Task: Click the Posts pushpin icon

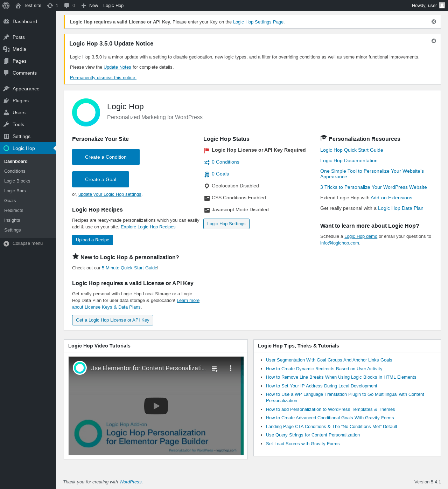Action: tap(6, 37)
